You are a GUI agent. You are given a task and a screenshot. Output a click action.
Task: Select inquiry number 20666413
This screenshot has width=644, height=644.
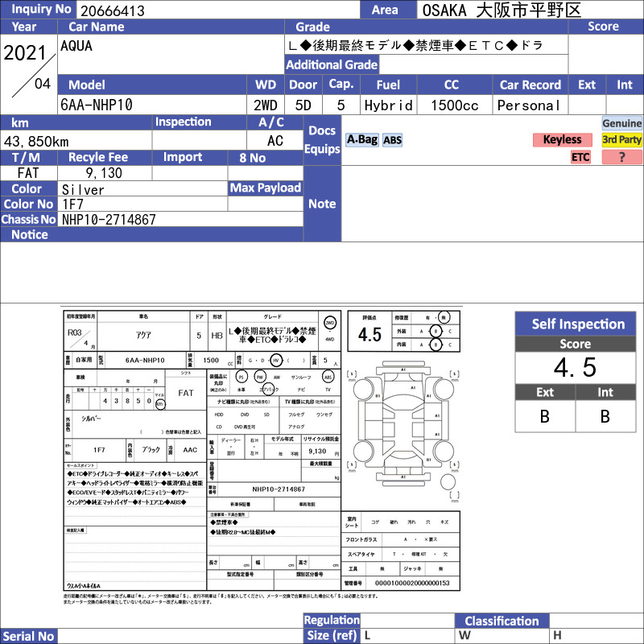click(113, 10)
